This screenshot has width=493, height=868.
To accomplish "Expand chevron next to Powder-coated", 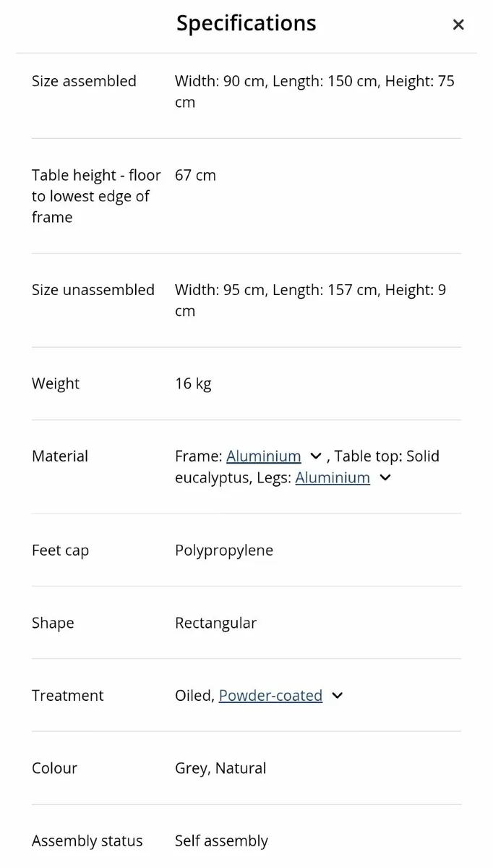I will click(x=337, y=696).
